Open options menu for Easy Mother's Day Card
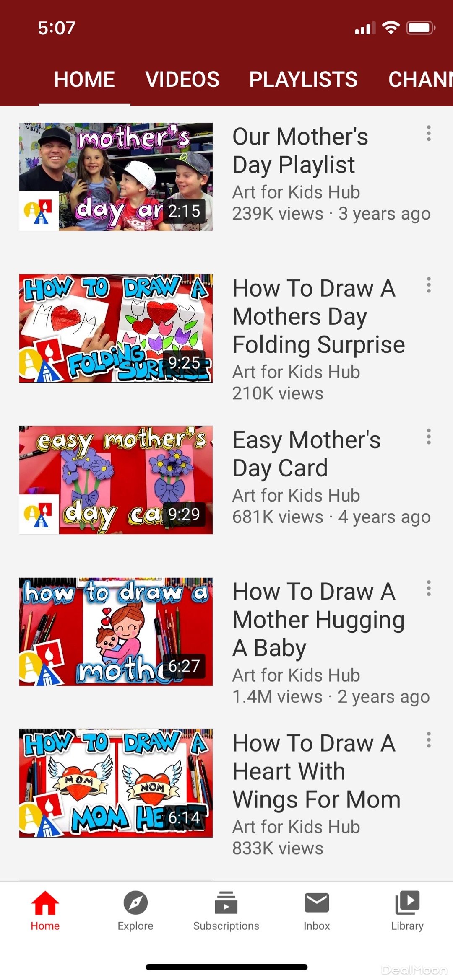This screenshot has width=453, height=980. (429, 437)
